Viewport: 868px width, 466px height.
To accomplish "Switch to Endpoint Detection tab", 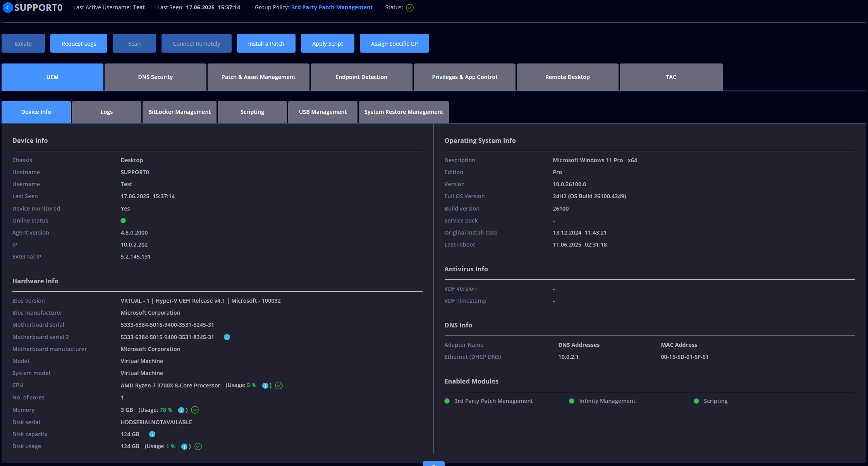I will click(x=361, y=77).
